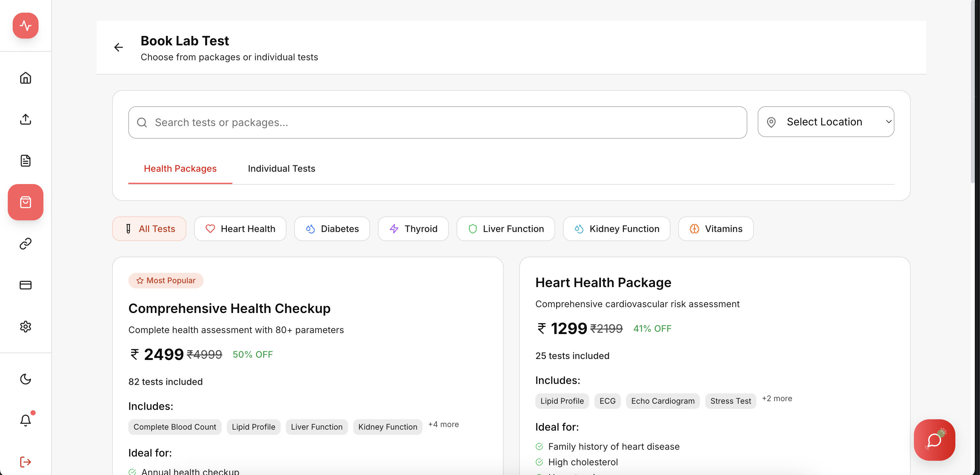The width and height of the screenshot is (980, 475).
Task: Go back using the arrow button
Action: (119, 47)
